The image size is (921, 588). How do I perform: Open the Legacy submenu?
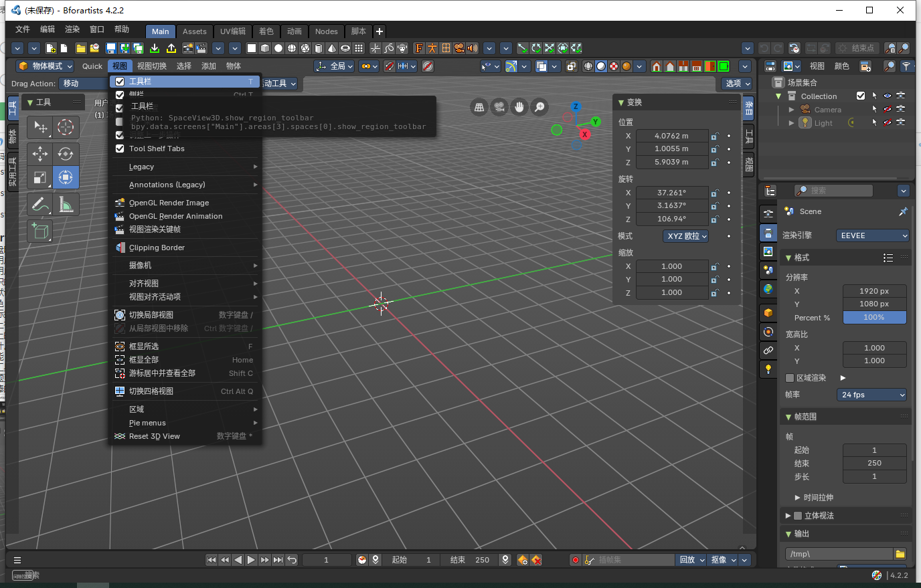tap(185, 167)
